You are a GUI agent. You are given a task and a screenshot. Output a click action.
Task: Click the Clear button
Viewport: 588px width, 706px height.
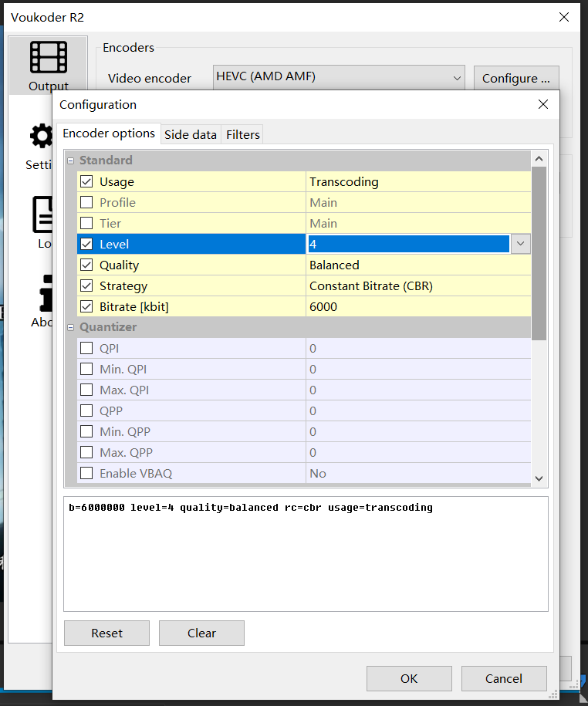click(201, 633)
